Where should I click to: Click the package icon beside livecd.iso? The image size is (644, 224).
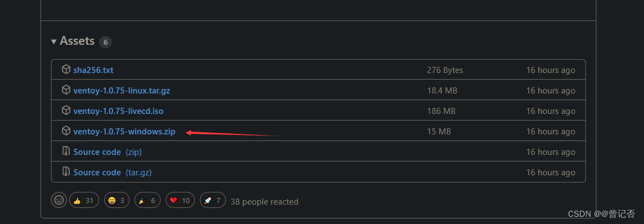[66, 111]
